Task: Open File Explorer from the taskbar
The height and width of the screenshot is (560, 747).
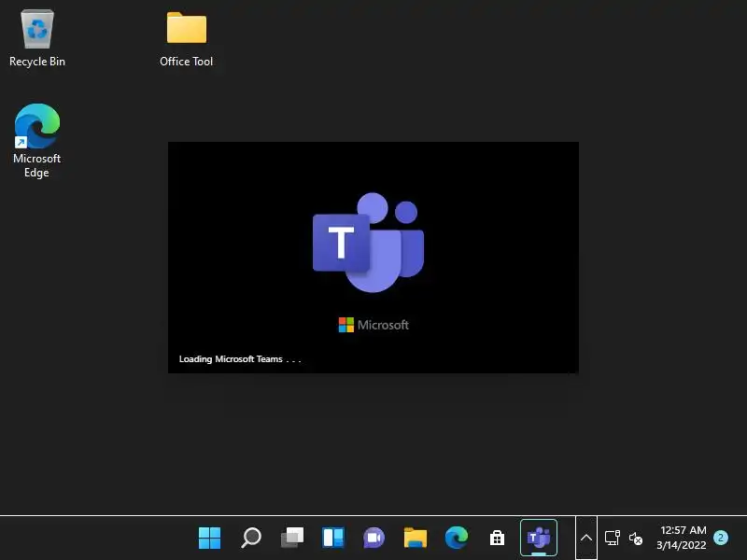Action: [x=415, y=539]
